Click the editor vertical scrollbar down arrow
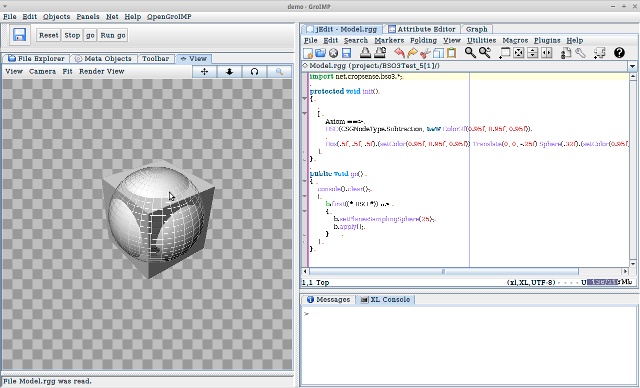 [x=633, y=264]
